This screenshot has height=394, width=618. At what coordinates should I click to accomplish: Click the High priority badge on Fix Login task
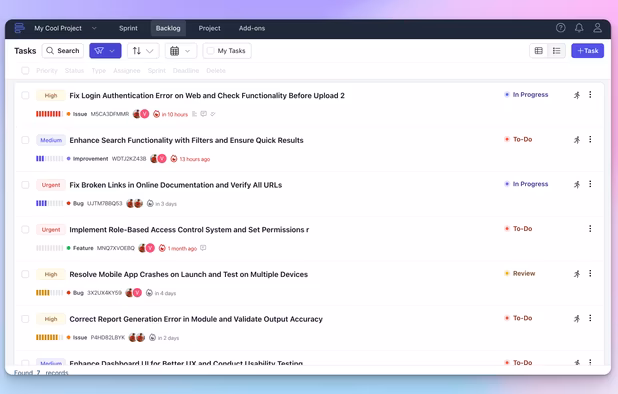click(x=50, y=95)
